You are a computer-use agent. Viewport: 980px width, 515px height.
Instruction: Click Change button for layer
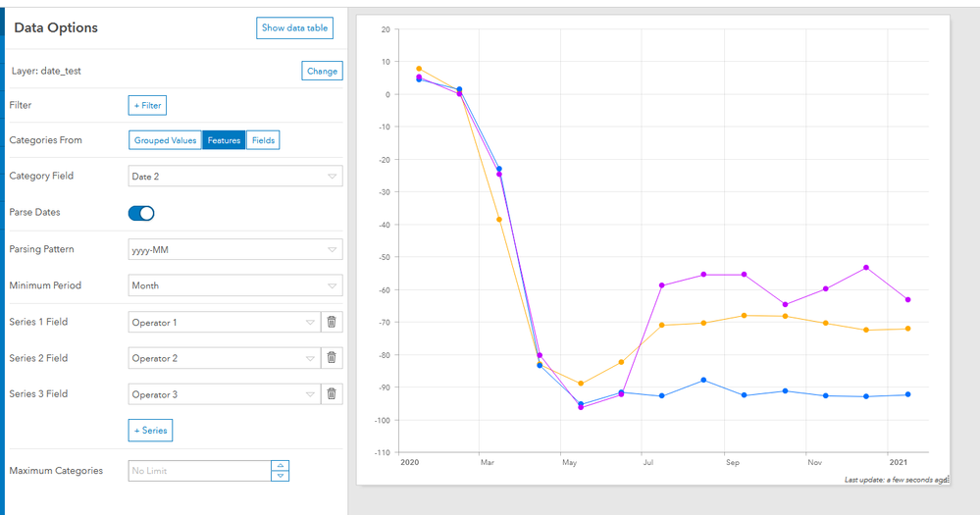(x=322, y=71)
